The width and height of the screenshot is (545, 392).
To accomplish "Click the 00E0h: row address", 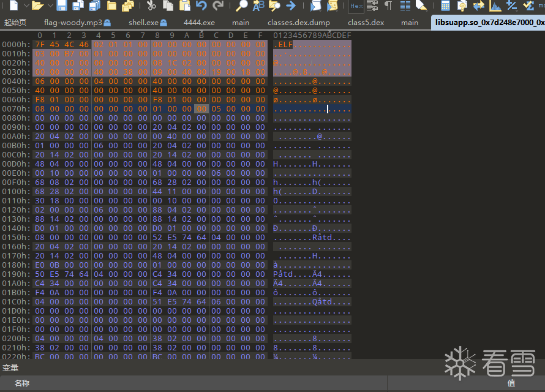I will tap(16, 173).
